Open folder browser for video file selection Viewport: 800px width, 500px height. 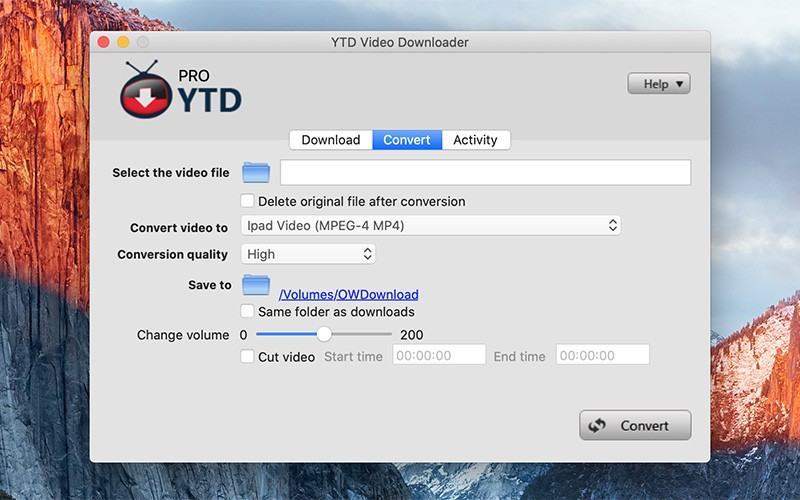pyautogui.click(x=256, y=172)
